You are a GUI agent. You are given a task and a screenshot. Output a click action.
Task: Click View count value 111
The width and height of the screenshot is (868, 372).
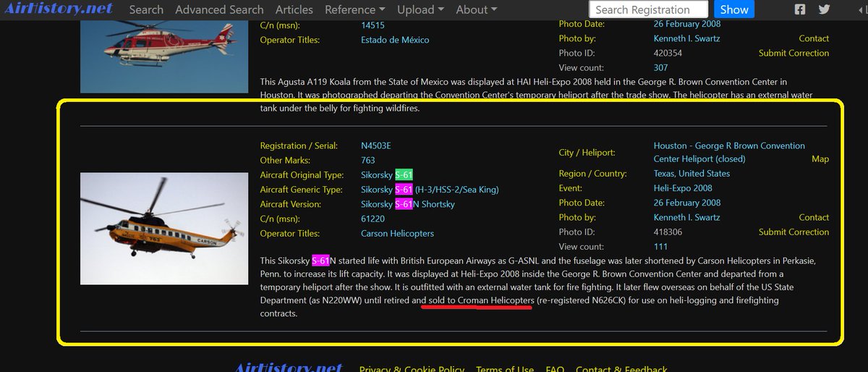(660, 247)
